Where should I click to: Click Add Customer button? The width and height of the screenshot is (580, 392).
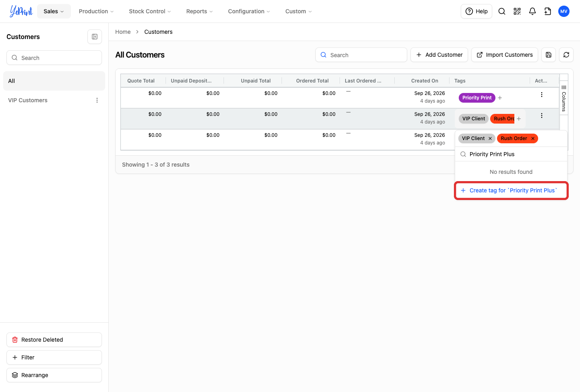click(439, 55)
